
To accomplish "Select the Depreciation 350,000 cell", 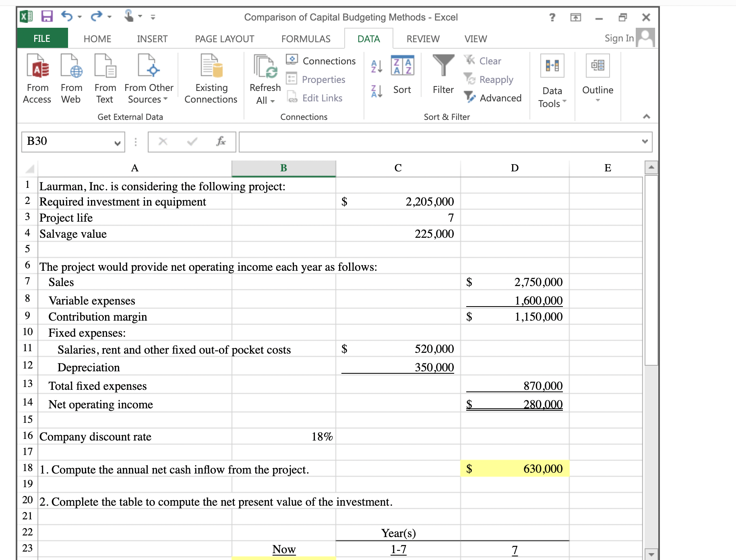I will (398, 367).
